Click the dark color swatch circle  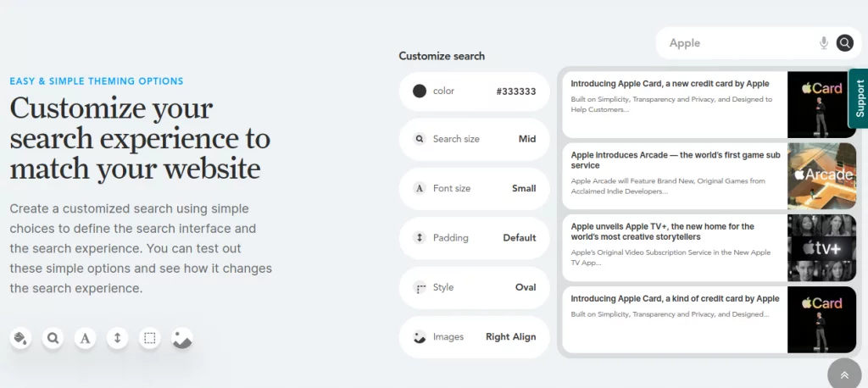pyautogui.click(x=419, y=91)
